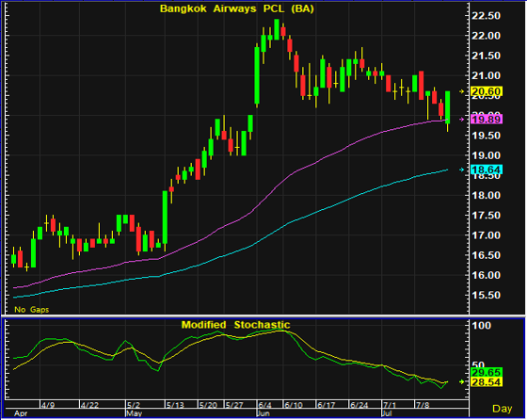Click the magenta arrow beside 19.89
This screenshot has width=527, height=420.
point(462,120)
